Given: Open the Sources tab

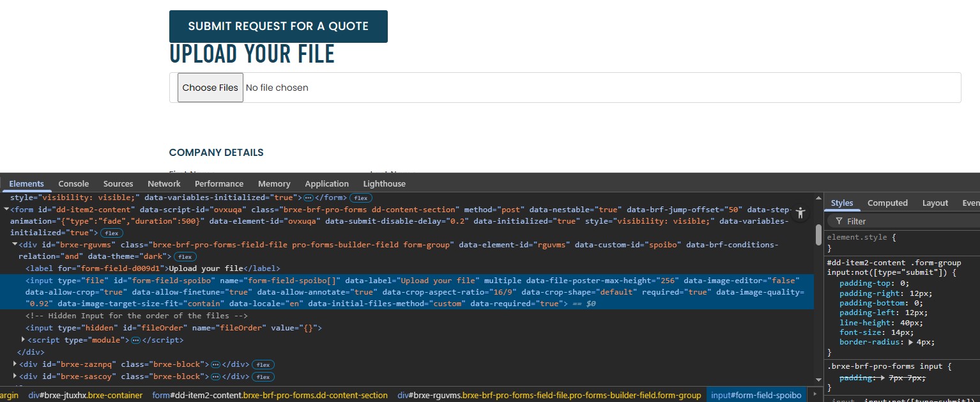Looking at the screenshot, I should tap(118, 183).
